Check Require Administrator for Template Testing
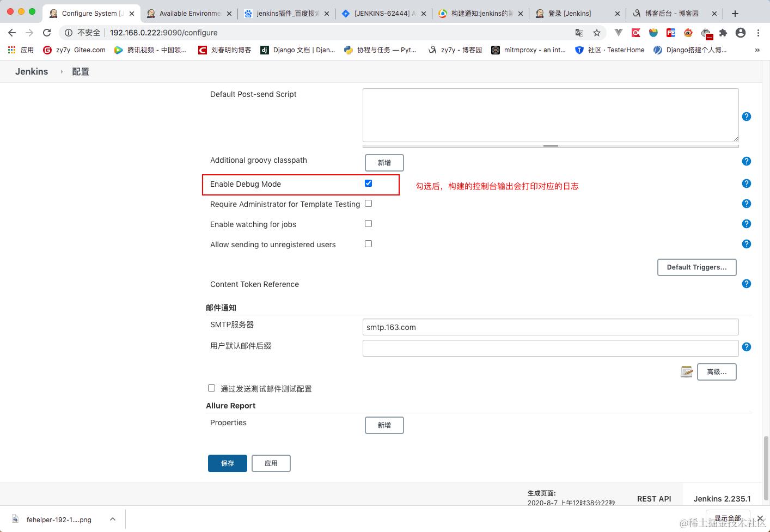This screenshot has height=532, width=770. tap(369, 203)
